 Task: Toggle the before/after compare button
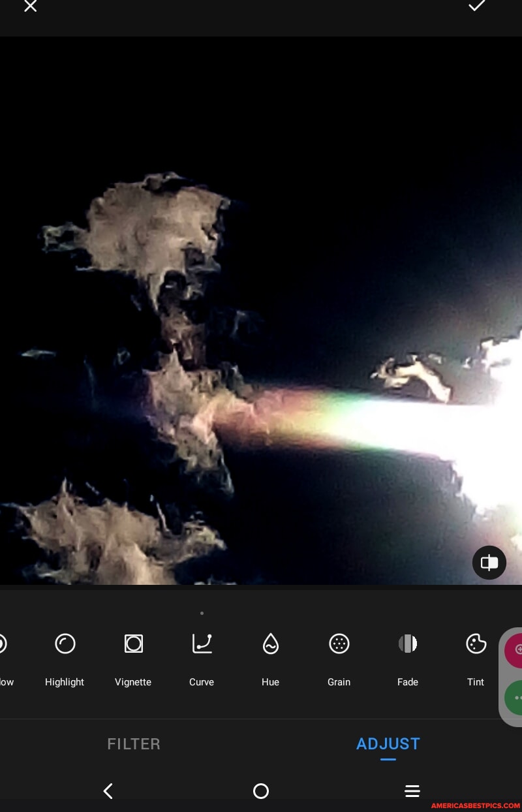click(489, 563)
